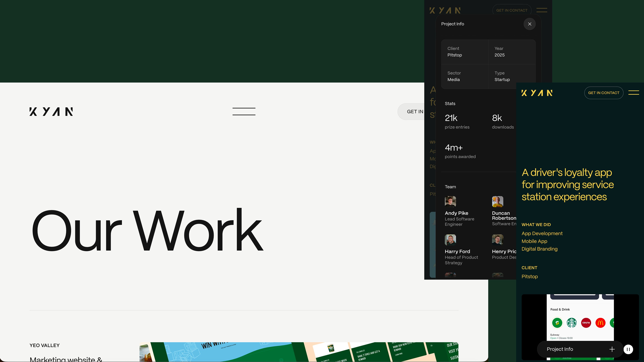
Task: Click the Digital Branding link
Action: [x=540, y=249]
